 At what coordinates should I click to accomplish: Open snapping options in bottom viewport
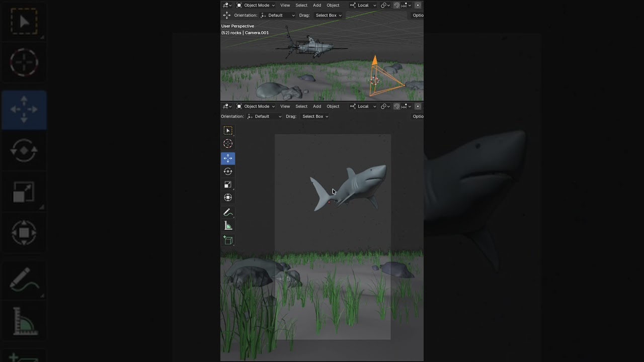coord(406,106)
